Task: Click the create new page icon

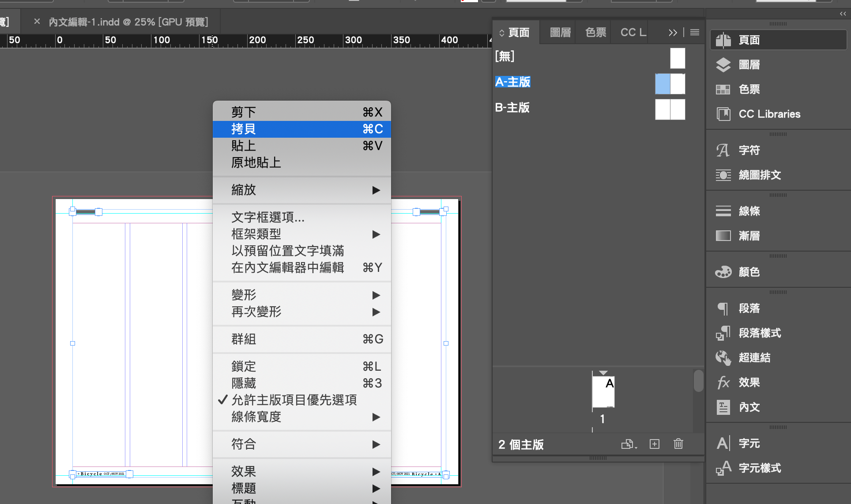Action: [655, 444]
